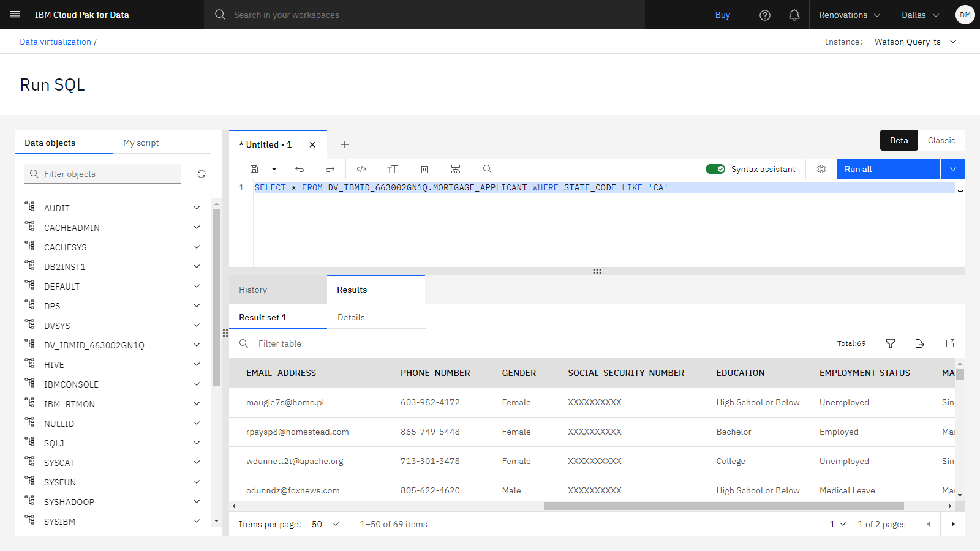Click the notifications bell icon
This screenshot has width=980, height=551.
(x=794, y=15)
